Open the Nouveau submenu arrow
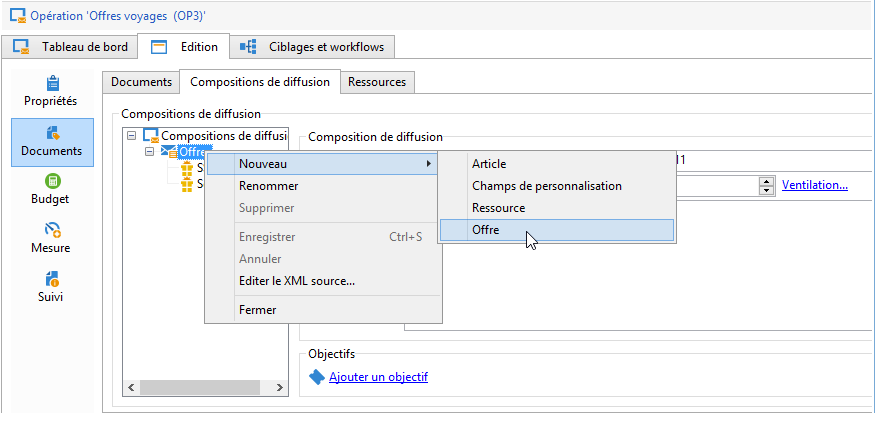The width and height of the screenshot is (887, 441). 429,163
